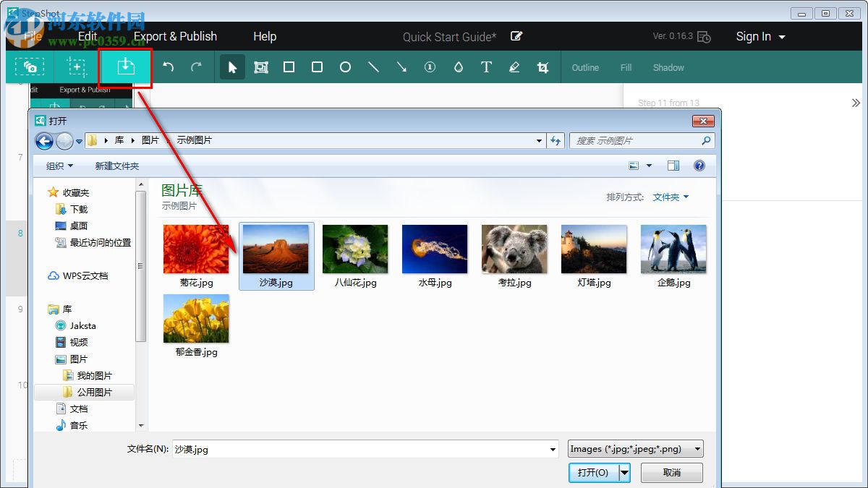Open the Help menu
This screenshot has width=868, height=488.
[x=265, y=36]
